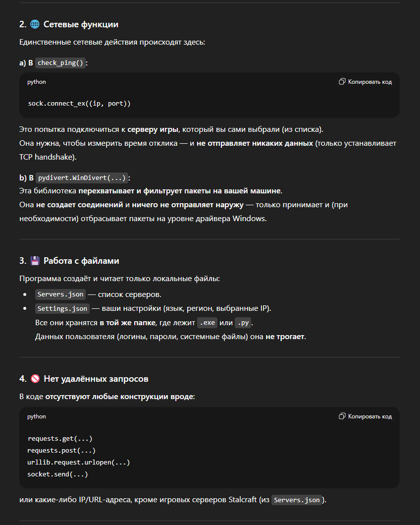This screenshot has height=525, width=420.
Task: Click the socket.send(...) code line
Action: [57, 474]
